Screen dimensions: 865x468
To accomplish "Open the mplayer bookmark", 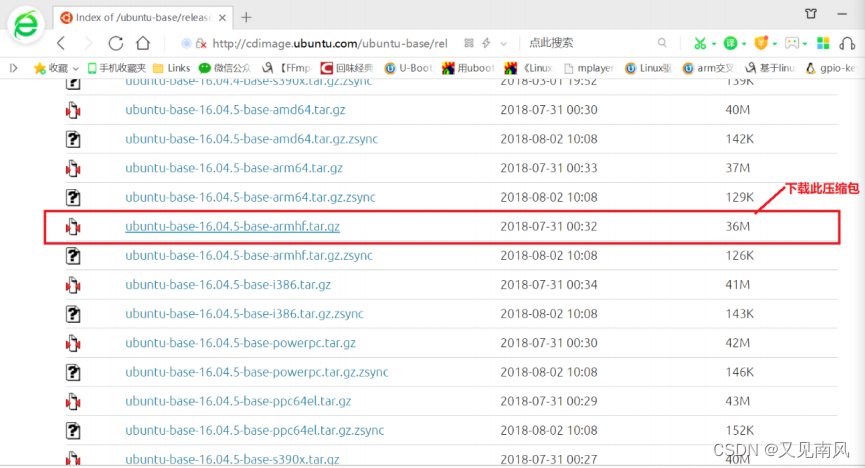I will click(x=589, y=68).
